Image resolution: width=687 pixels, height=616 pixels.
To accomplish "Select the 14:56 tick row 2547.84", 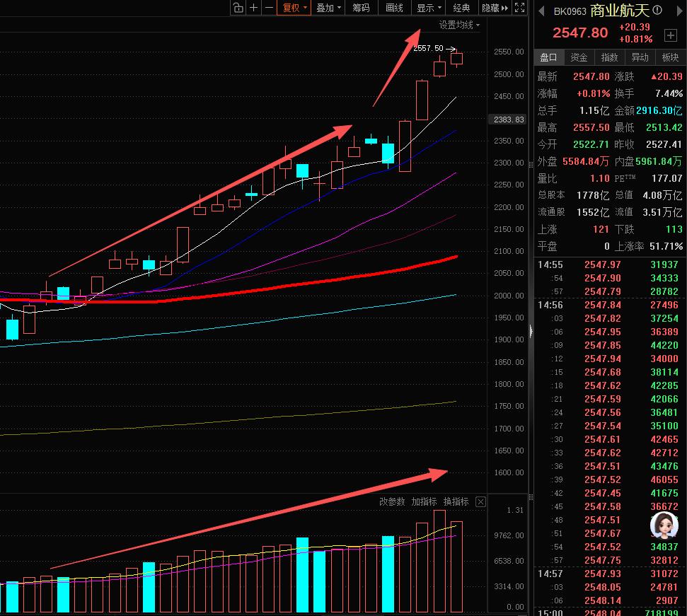I will [610, 305].
